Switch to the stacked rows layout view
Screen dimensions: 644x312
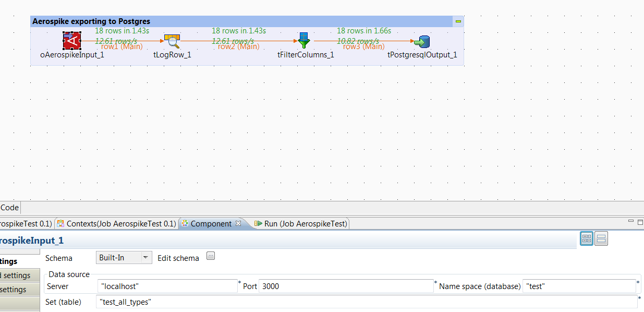pyautogui.click(x=601, y=239)
